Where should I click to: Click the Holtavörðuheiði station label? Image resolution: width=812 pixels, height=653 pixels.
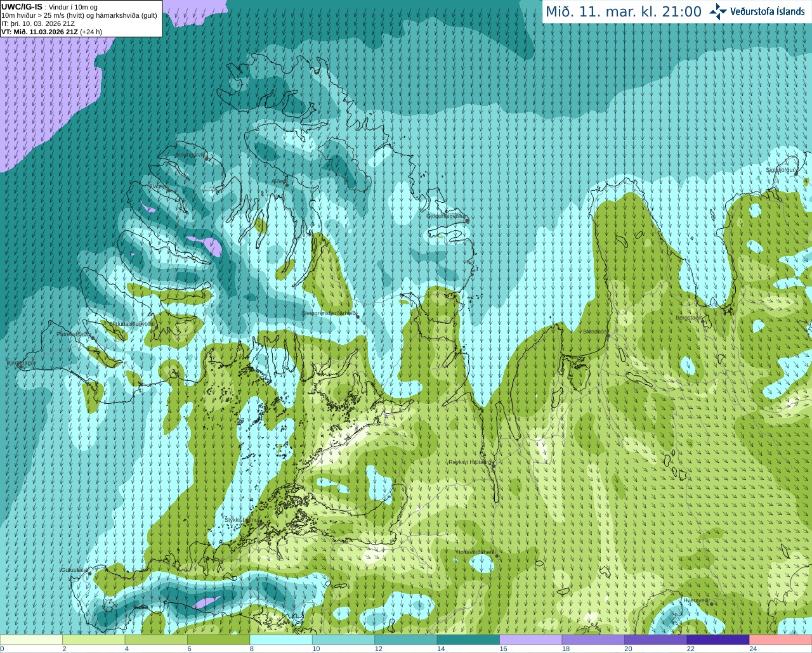click(475, 552)
